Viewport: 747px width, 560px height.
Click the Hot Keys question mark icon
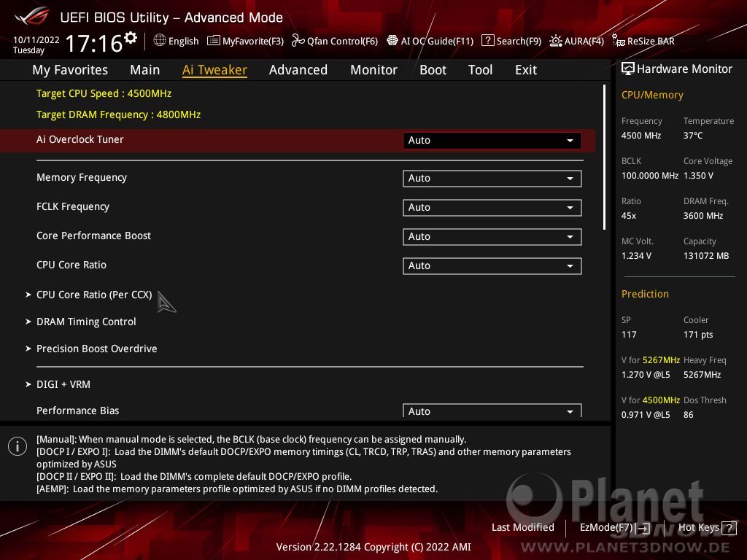pyautogui.click(x=729, y=528)
